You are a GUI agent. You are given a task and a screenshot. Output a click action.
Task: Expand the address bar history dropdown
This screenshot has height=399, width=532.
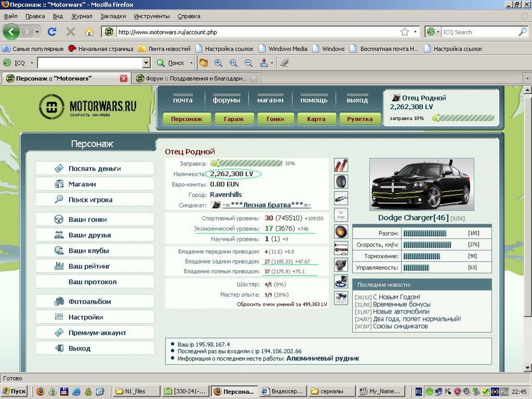click(415, 32)
